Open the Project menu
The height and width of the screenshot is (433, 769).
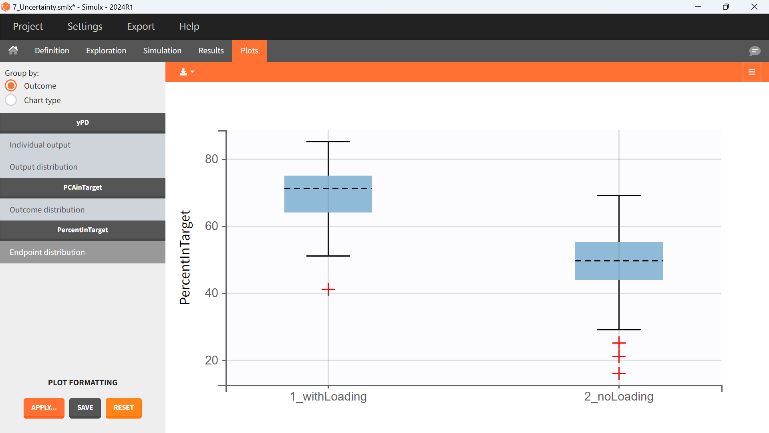tap(28, 27)
